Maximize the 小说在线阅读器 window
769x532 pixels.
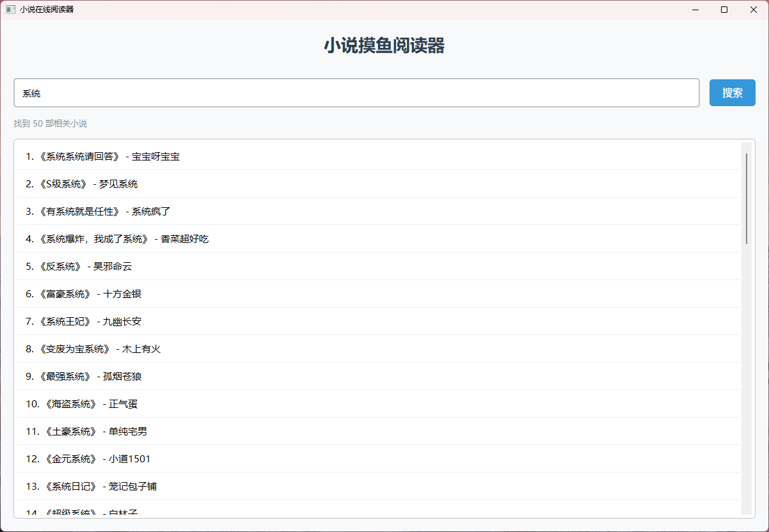[724, 10]
